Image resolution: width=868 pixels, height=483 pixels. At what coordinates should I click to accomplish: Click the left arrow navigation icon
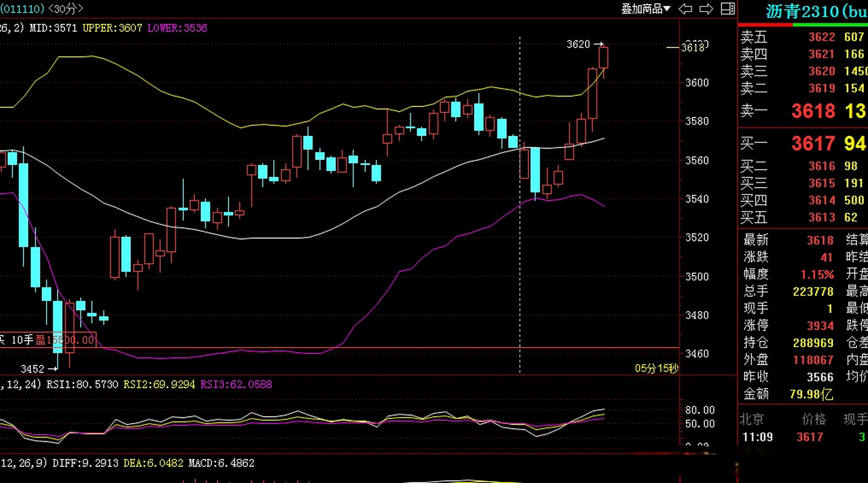[x=685, y=9]
